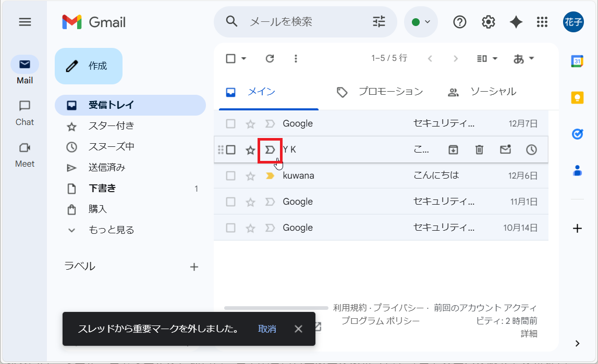Select the checkbox on Google's December 7 email

point(230,123)
